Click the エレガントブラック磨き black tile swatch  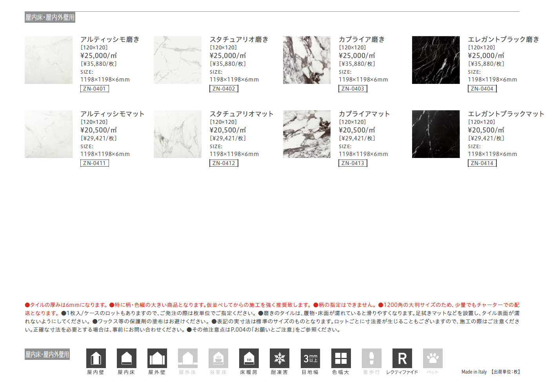pos(436,60)
